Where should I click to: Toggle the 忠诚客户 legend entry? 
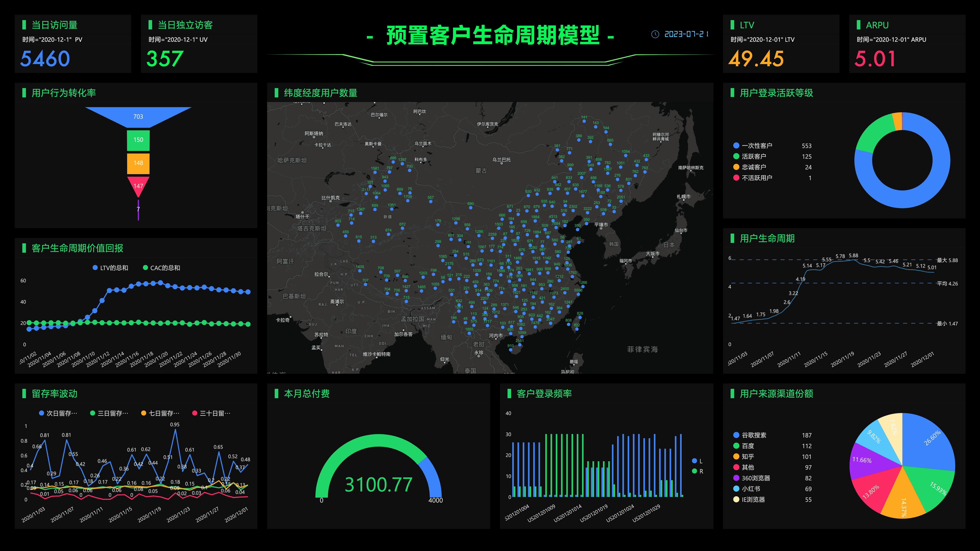click(x=772, y=167)
